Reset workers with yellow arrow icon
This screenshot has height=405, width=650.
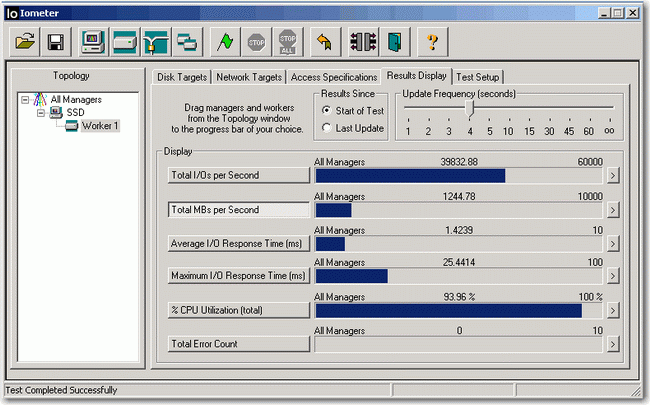(x=325, y=42)
